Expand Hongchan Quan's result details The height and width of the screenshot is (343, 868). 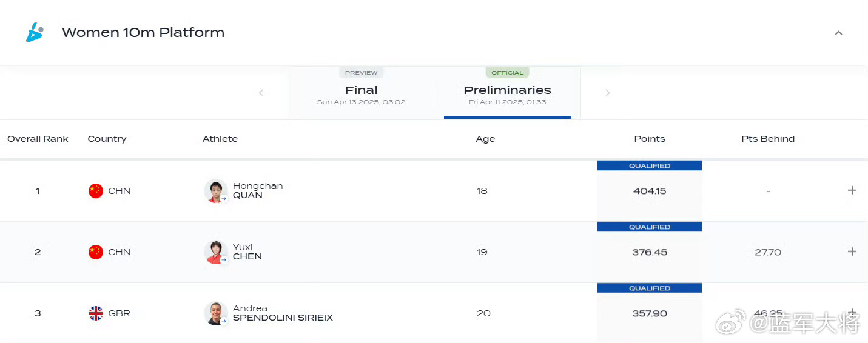tap(852, 190)
